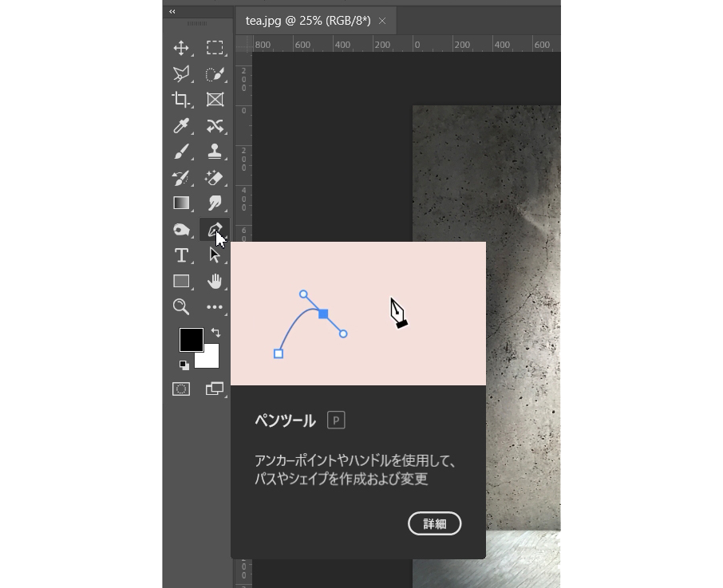Select the Brush tool
The width and height of the screenshot is (723, 588).
click(x=181, y=152)
